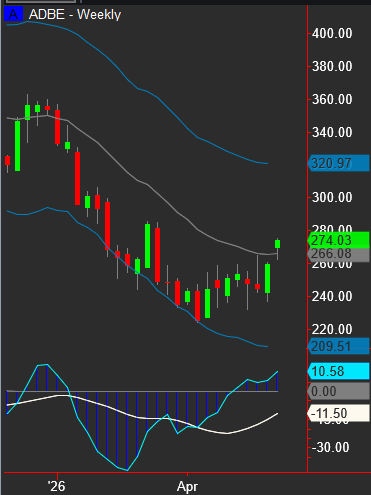
Task: Select the 209.51 lower band price tag
Action: [338, 346]
